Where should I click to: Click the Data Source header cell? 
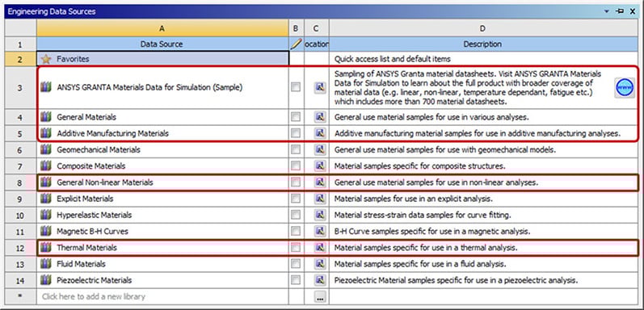[x=162, y=44]
